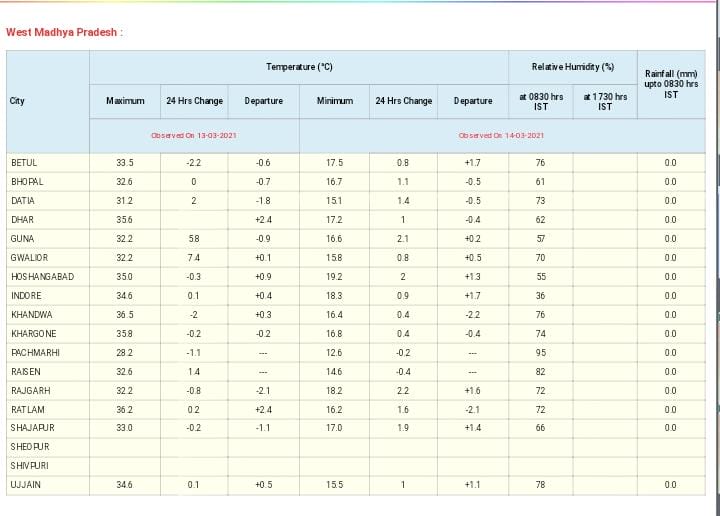
Task: Select Pachmarhi's humidity value 95
Action: [x=541, y=353]
